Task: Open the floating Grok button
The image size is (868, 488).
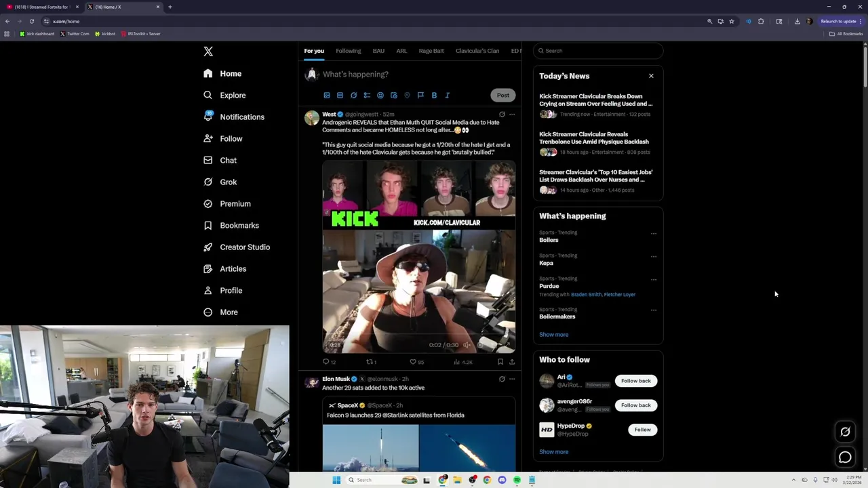Action: pyautogui.click(x=845, y=432)
